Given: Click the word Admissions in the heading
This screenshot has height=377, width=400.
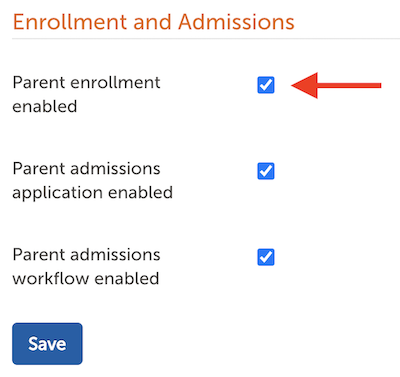Looking at the screenshot, I should pos(236,22).
